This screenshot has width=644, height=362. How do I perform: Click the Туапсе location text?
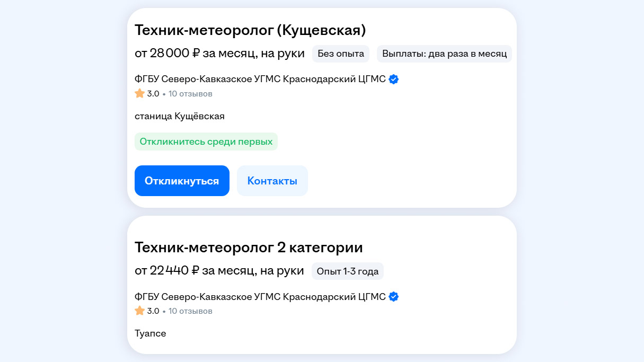pyautogui.click(x=151, y=333)
